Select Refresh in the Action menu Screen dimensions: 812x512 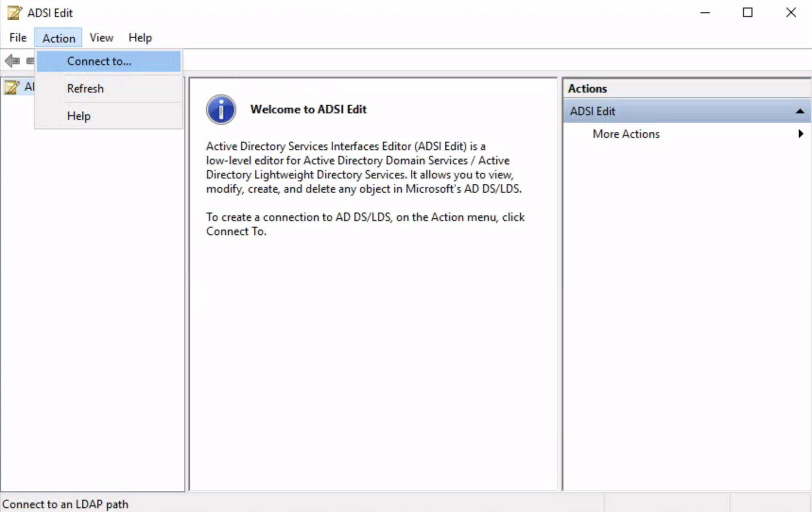coord(85,89)
